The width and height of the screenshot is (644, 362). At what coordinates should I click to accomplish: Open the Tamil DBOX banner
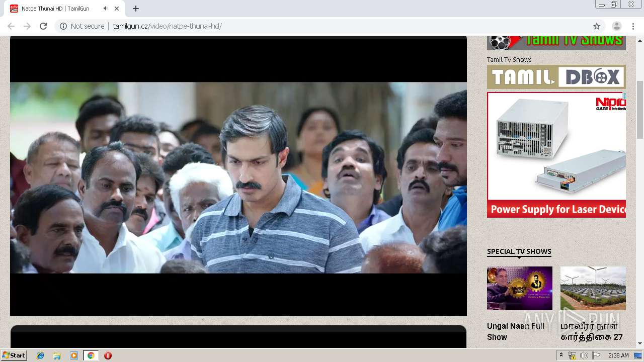[556, 77]
